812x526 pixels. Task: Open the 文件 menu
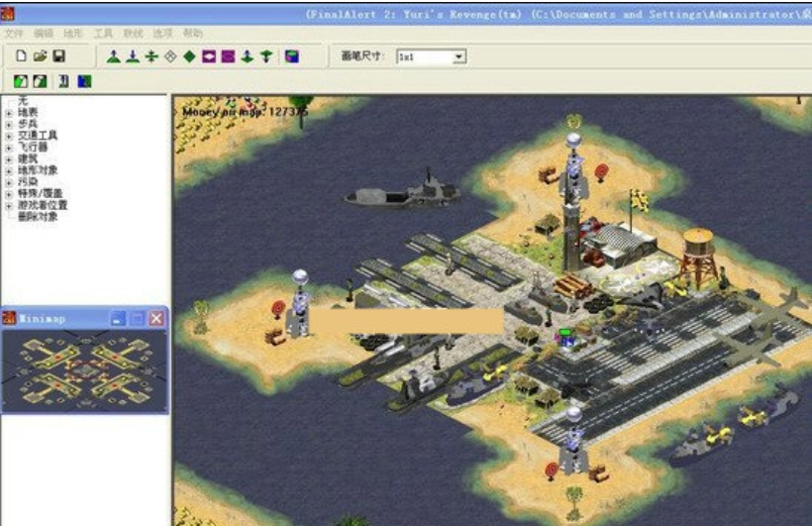(14, 33)
